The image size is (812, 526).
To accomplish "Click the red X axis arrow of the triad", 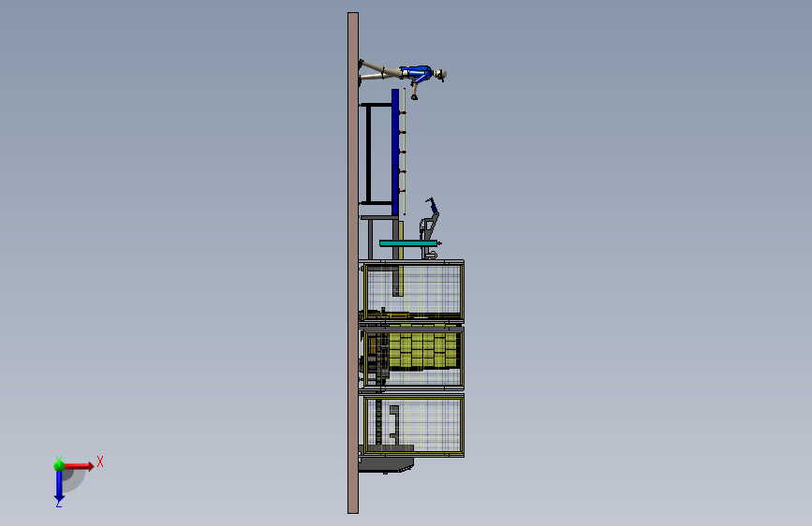I will click(79, 466).
